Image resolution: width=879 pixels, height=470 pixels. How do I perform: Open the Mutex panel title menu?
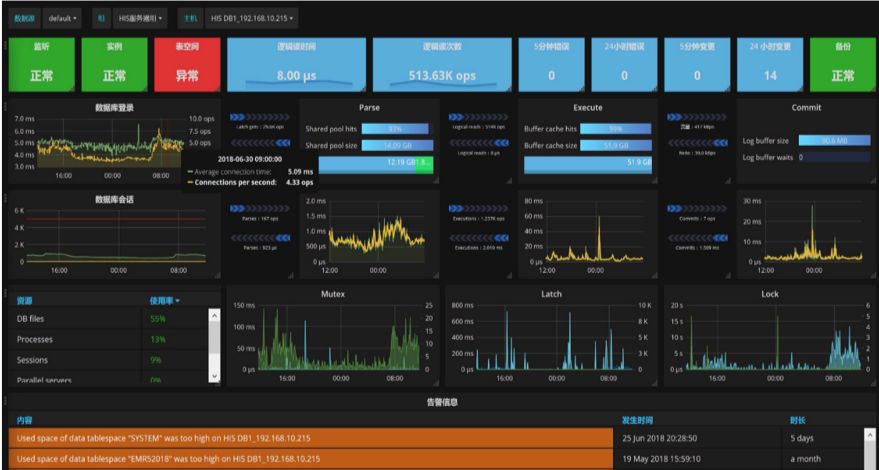pos(333,293)
